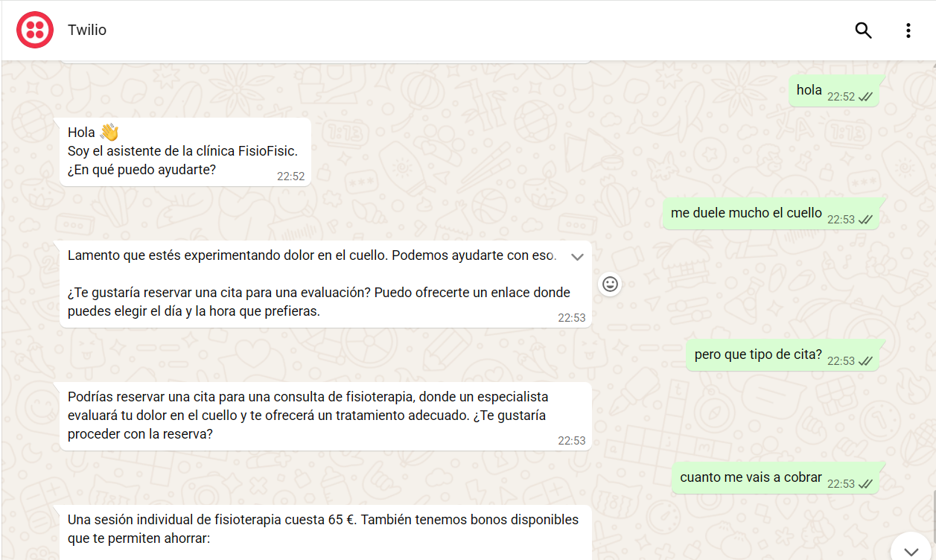Search within the Twilio chat
This screenshot has height=560, width=936.
click(x=863, y=31)
